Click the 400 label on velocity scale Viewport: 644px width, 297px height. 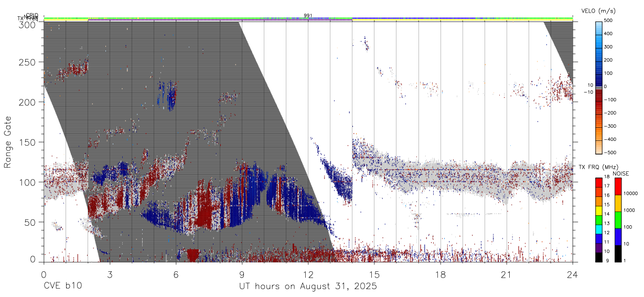pyautogui.click(x=609, y=34)
